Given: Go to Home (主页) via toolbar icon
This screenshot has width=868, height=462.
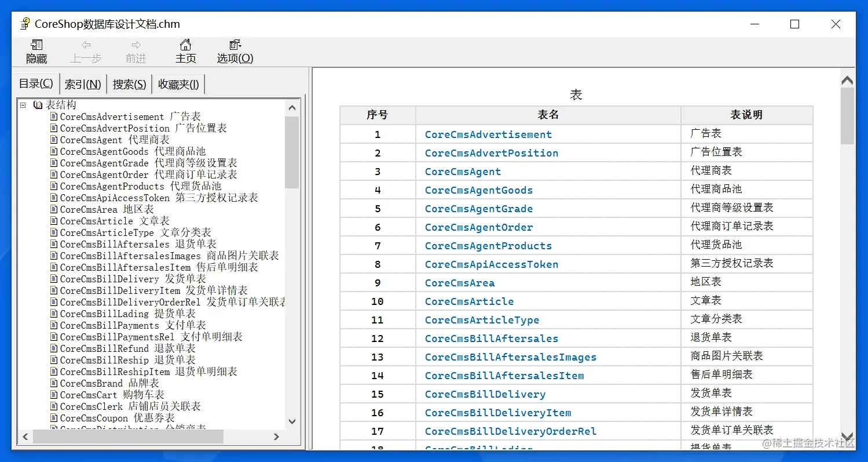Looking at the screenshot, I should [185, 45].
